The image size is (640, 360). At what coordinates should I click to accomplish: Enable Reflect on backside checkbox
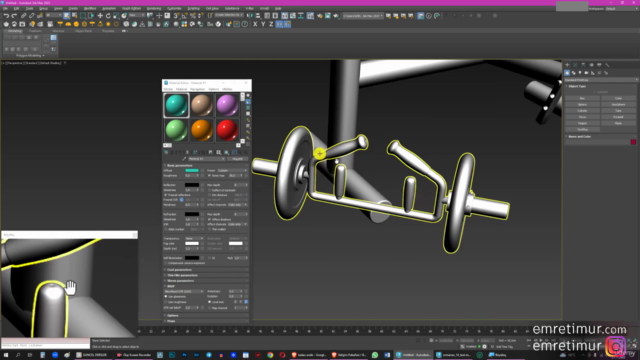point(209,190)
